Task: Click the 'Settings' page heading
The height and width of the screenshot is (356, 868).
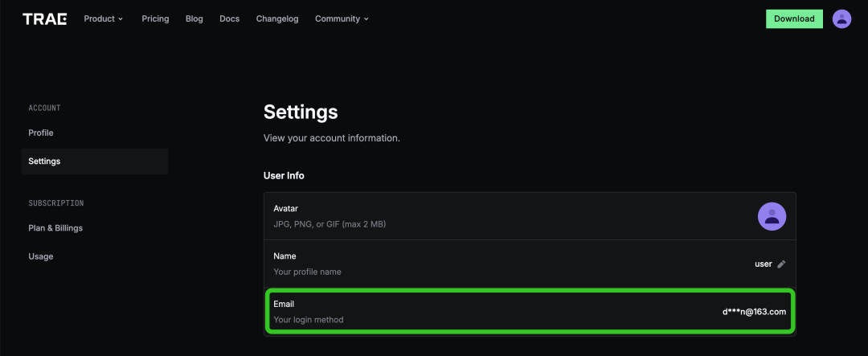Action: pos(301,112)
